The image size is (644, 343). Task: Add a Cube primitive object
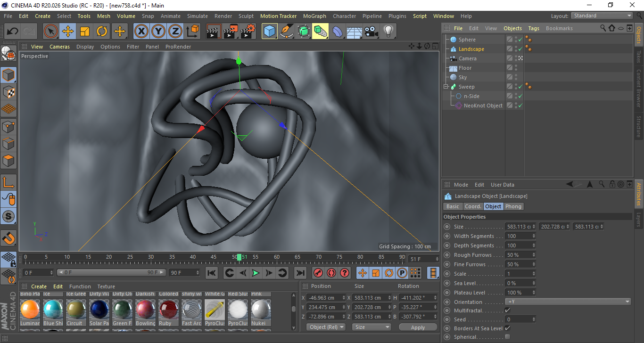coord(270,32)
